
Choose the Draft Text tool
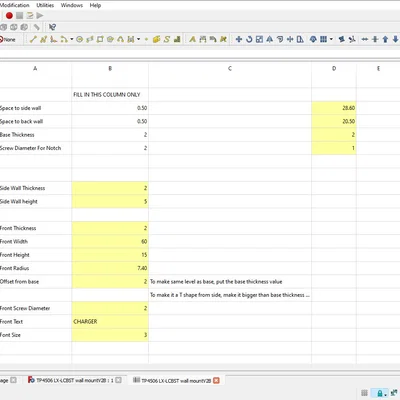click(x=192, y=39)
